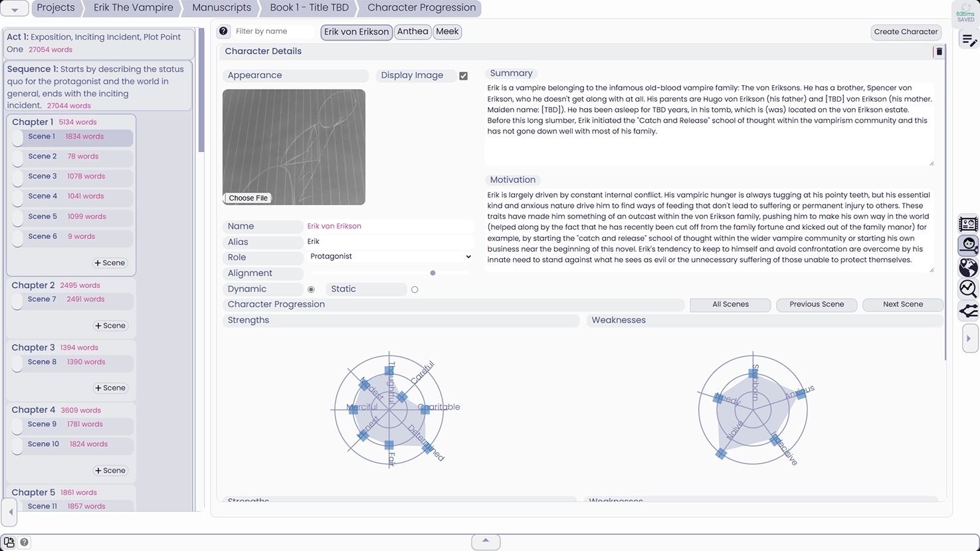Click the Create Character button
Screen dimensions: 980x551
[x=906, y=32]
